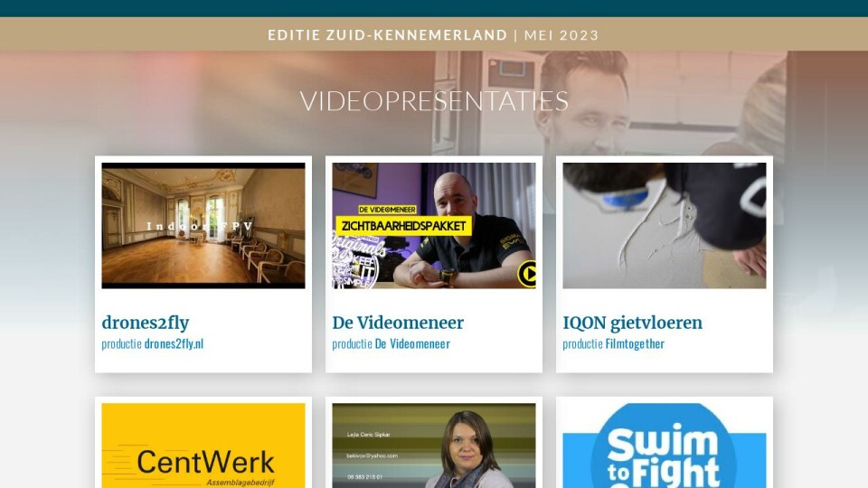Click the De Videomeneer title link

point(398,323)
